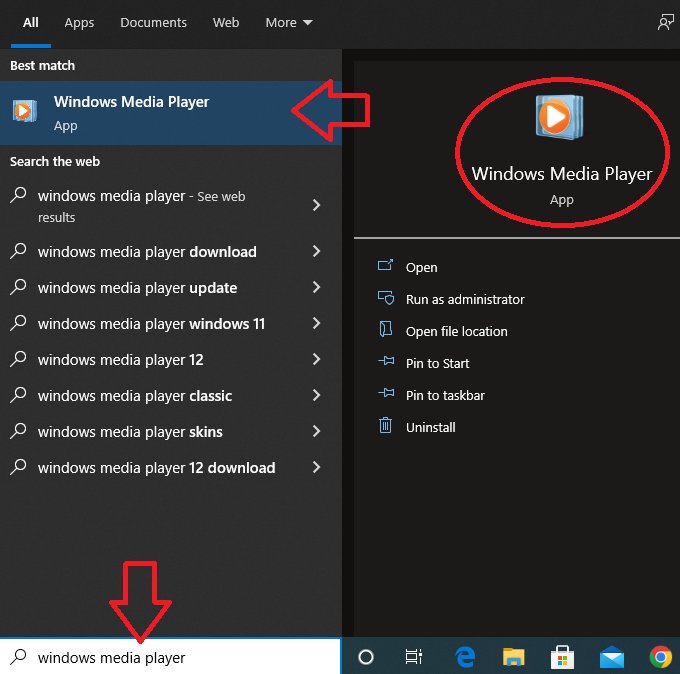Image resolution: width=680 pixels, height=674 pixels.
Task: Click the Run as administrator shield icon
Action: 386,298
